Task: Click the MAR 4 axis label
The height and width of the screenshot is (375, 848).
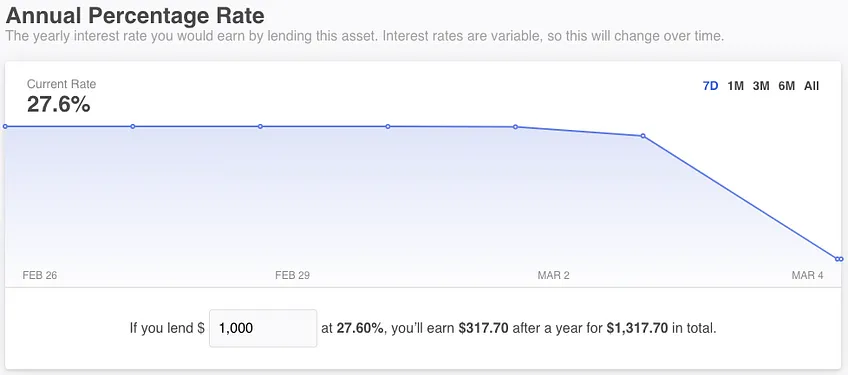Action: (x=807, y=275)
